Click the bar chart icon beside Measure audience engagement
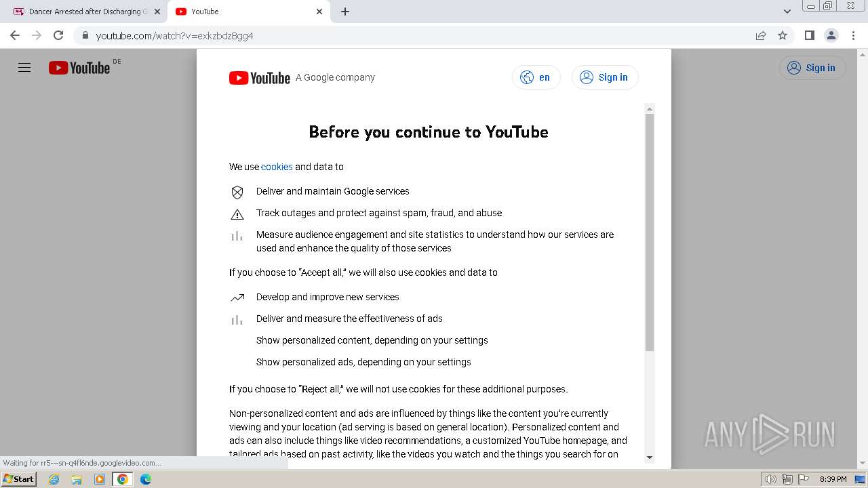Screen dimensions: 868x488 [x=237, y=236]
